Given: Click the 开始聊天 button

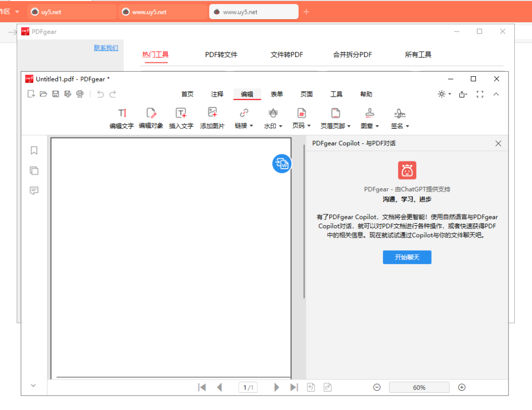Looking at the screenshot, I should click(x=407, y=257).
